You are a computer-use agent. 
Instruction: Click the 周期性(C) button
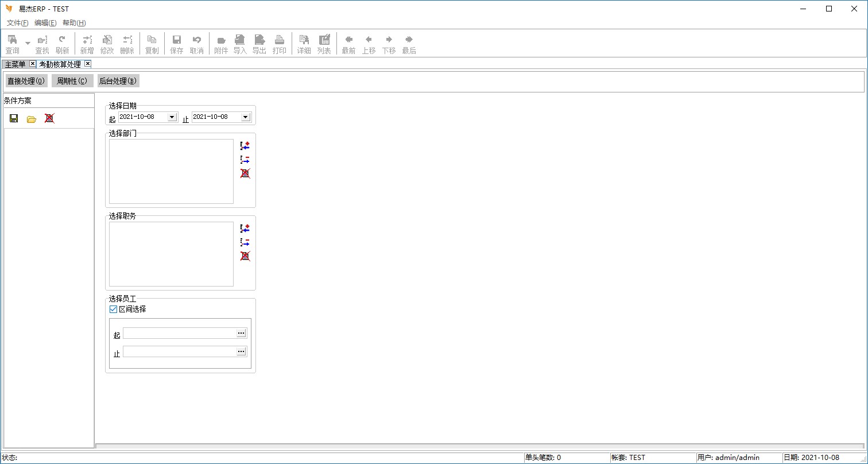72,81
